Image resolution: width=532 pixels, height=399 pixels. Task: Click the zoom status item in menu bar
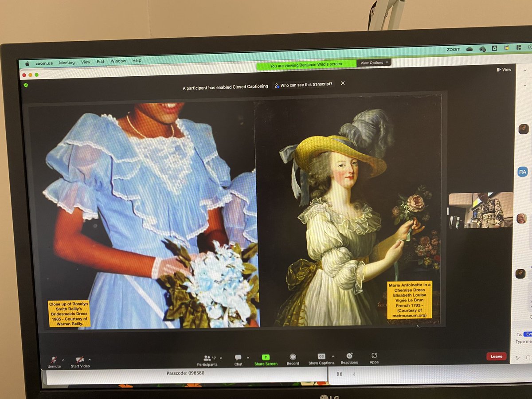click(x=453, y=50)
